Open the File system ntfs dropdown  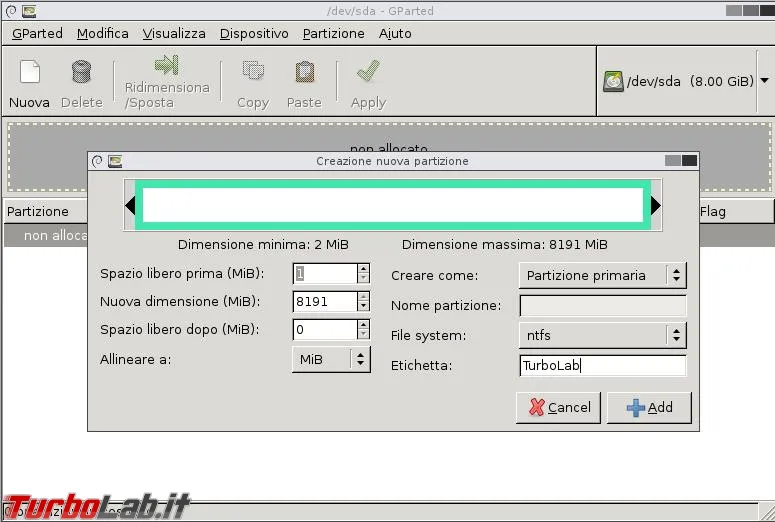click(603, 335)
